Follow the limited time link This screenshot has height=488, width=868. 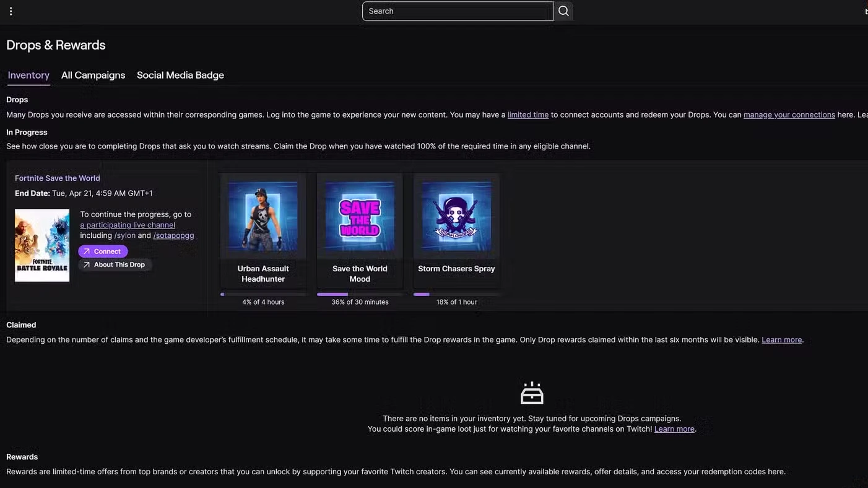[528, 115]
